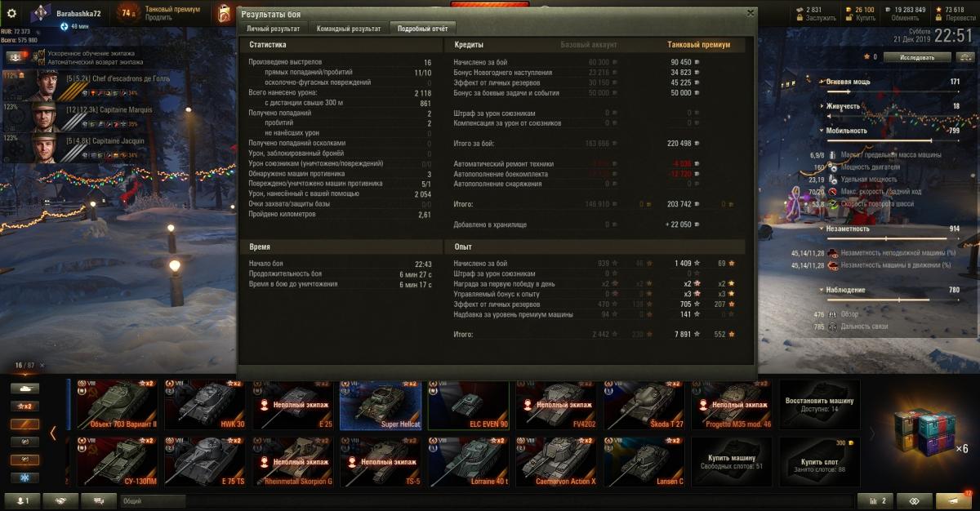Open the chat channels speech-bubble button
This screenshot has width=980, height=511.
[99, 501]
